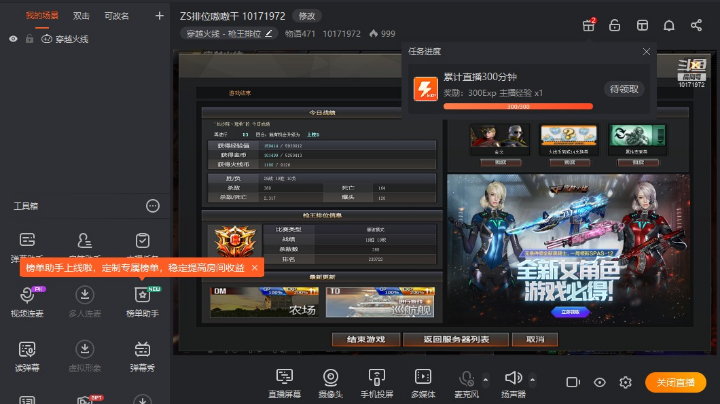The height and width of the screenshot is (404, 720).
Task: Click the orange Exp reward icon
Action: click(426, 88)
